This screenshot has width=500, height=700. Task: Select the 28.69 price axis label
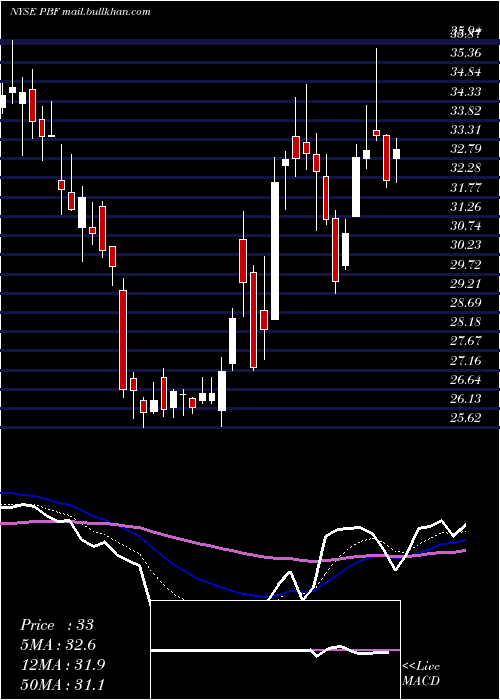click(466, 303)
